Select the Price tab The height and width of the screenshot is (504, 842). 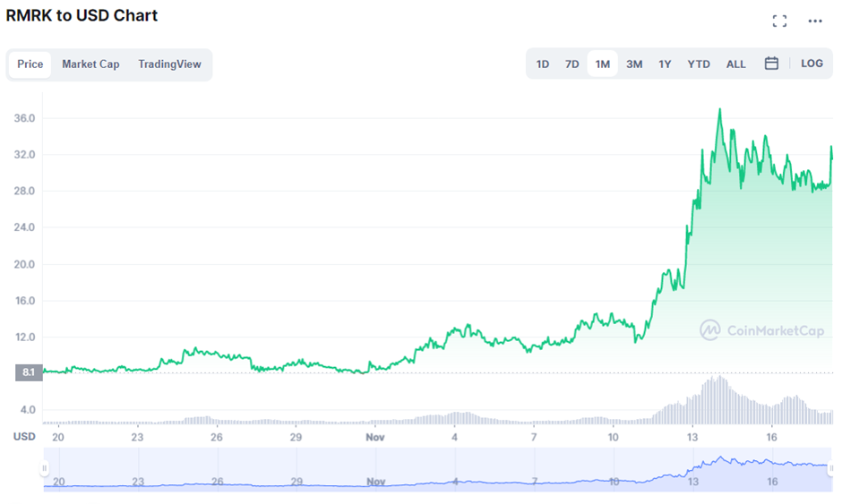pos(30,64)
